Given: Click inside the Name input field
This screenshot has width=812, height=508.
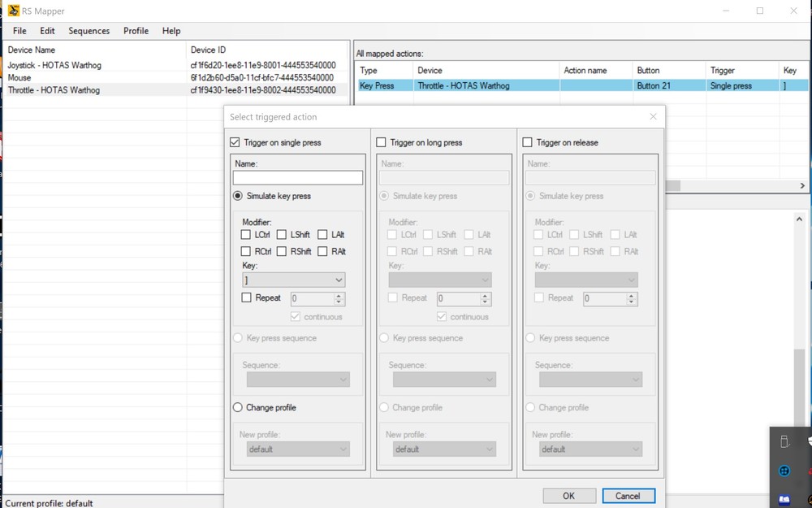Looking at the screenshot, I should tap(297, 177).
